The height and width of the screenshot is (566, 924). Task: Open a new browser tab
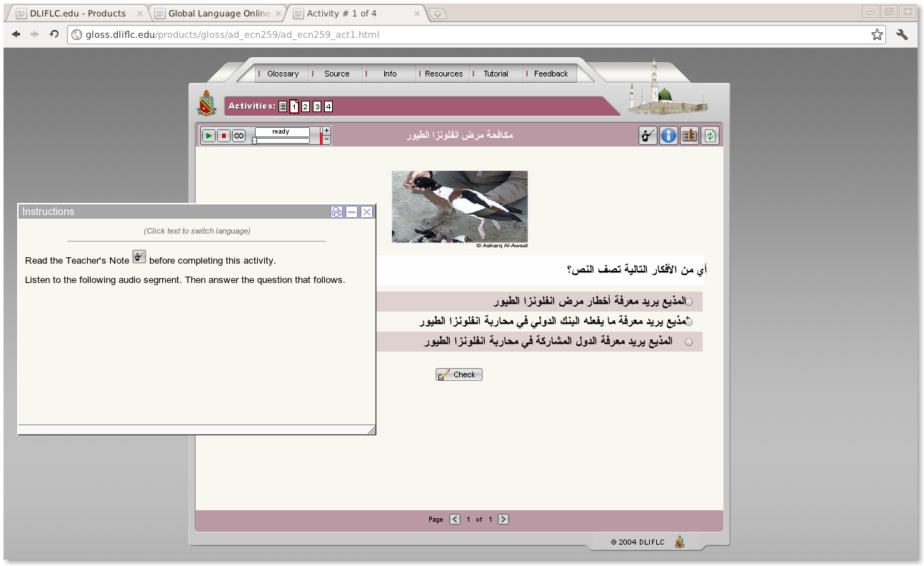(x=438, y=14)
